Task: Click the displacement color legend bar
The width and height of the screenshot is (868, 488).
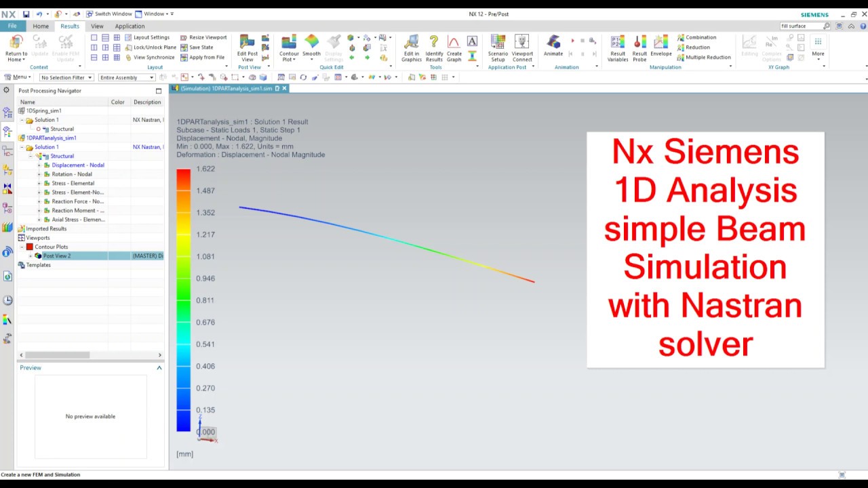Action: click(x=184, y=300)
